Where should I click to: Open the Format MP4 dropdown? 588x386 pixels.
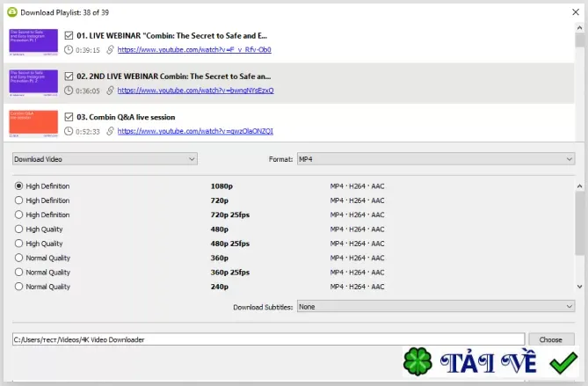[x=436, y=159]
